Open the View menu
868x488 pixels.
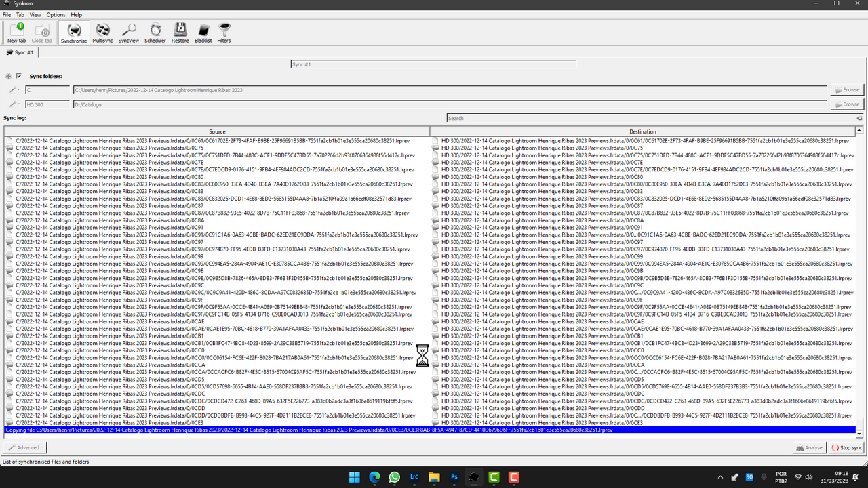35,14
